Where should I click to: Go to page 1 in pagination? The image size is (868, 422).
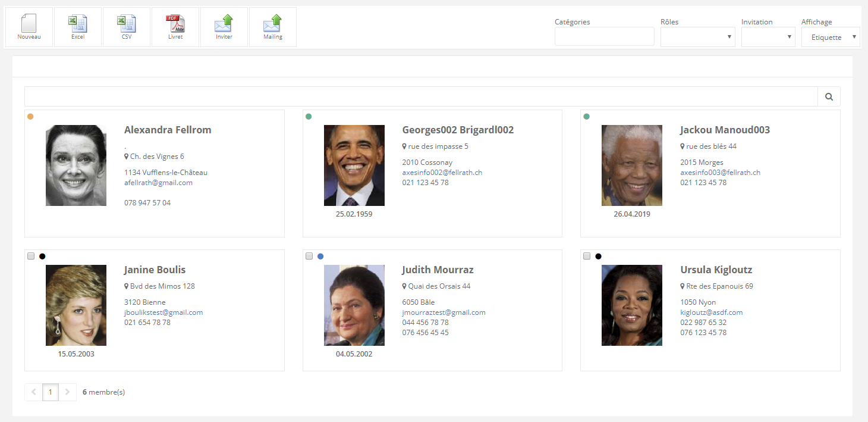[x=51, y=392]
